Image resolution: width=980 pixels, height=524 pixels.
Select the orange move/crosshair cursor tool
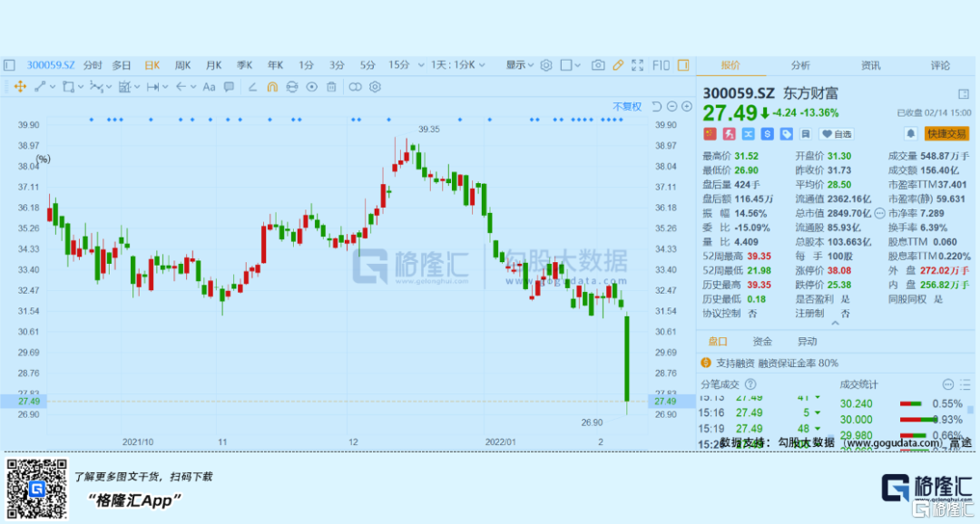pos(20,87)
